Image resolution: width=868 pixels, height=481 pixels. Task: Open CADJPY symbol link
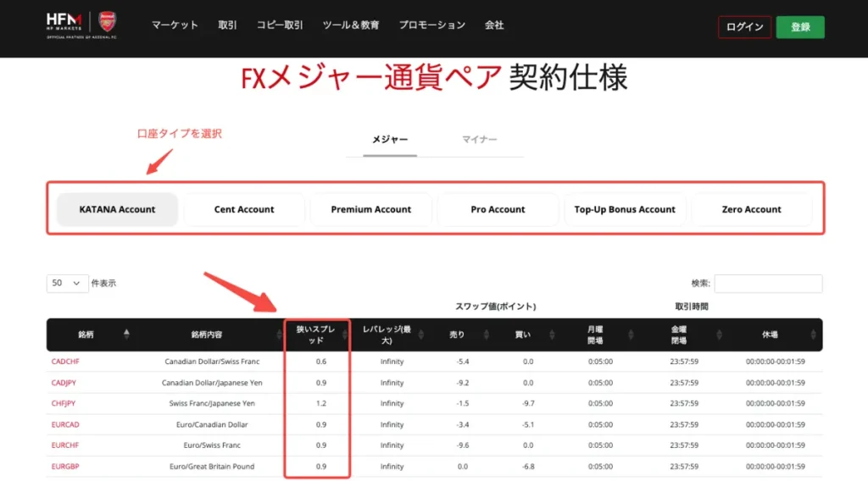(x=64, y=383)
